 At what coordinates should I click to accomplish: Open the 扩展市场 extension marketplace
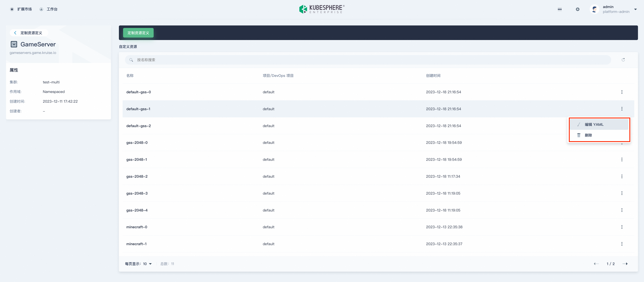[21, 9]
